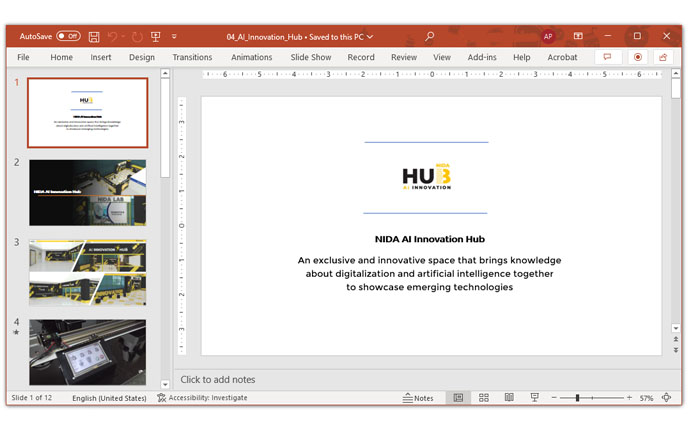The width and height of the screenshot is (688, 424).
Task: Click the Redo arrow icon
Action: (x=137, y=36)
